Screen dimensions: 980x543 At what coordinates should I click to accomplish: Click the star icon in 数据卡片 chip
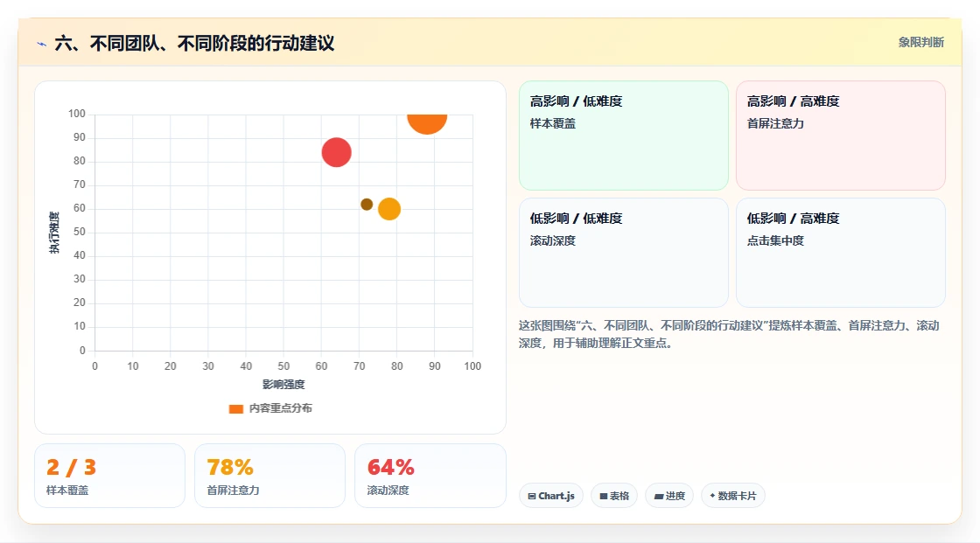point(712,496)
